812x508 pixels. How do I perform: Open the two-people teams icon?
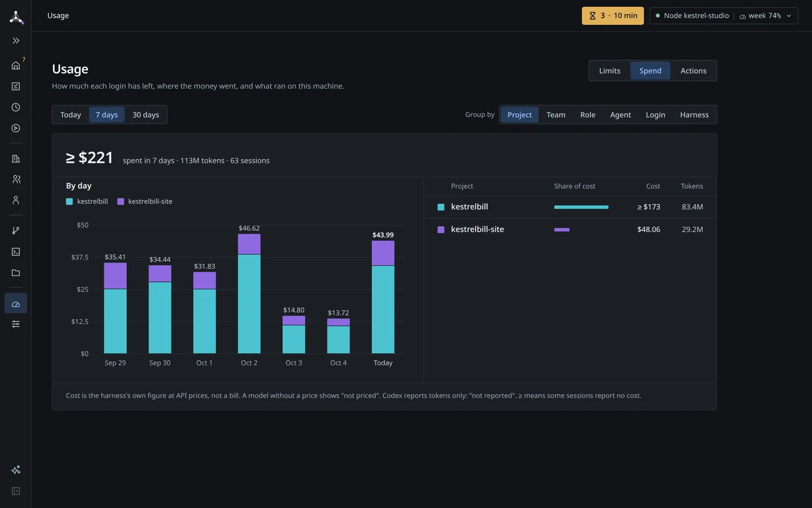[16, 179]
